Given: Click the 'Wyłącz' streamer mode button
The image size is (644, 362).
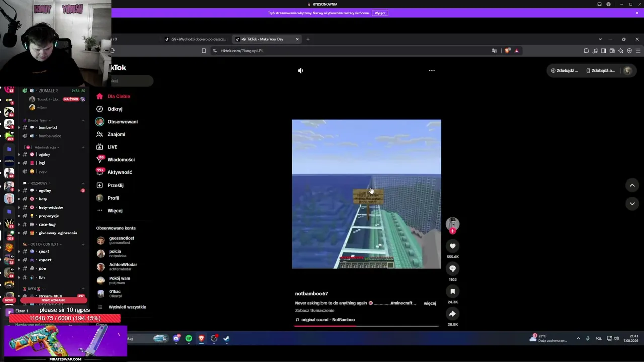Looking at the screenshot, I should (380, 13).
